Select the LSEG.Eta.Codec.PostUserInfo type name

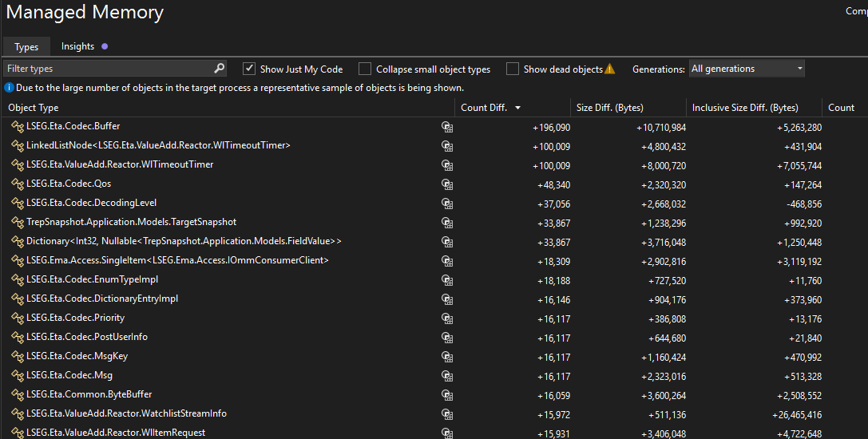tap(87, 337)
